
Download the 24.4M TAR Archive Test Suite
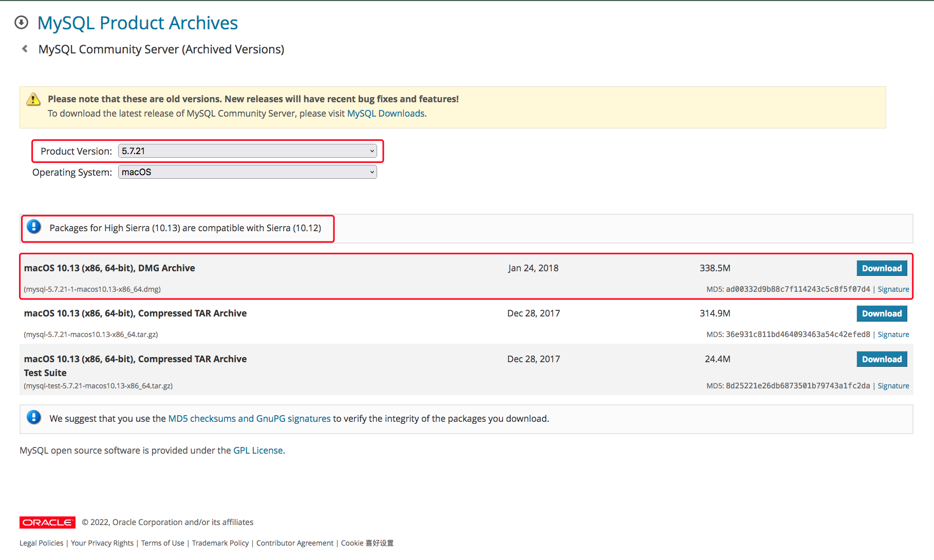click(x=882, y=359)
